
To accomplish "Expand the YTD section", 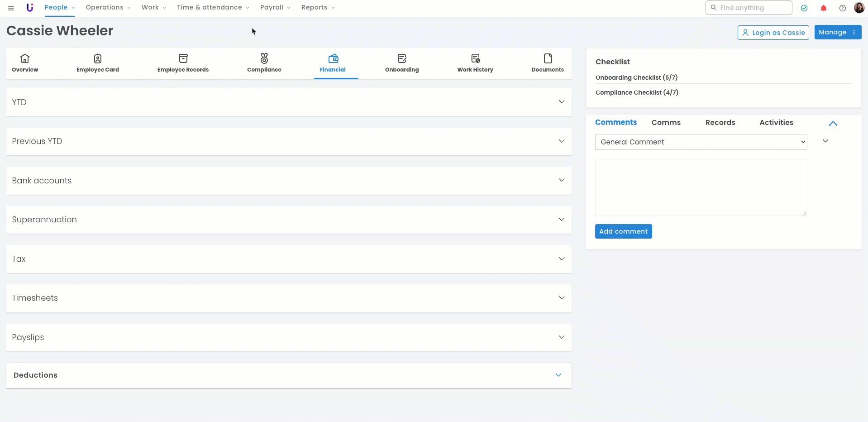I will pos(561,102).
